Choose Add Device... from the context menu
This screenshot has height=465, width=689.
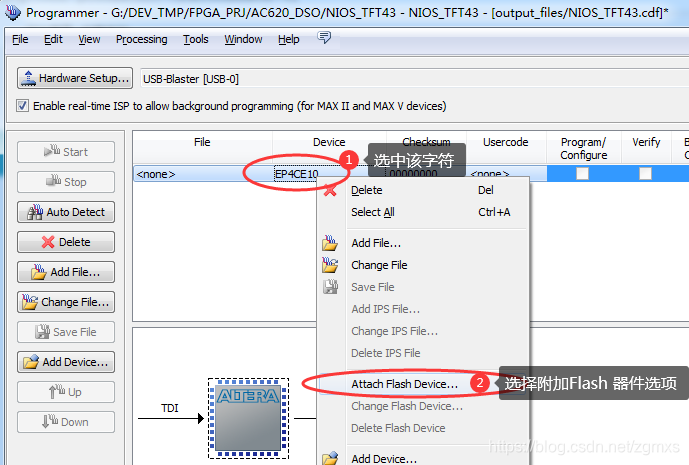423,458
